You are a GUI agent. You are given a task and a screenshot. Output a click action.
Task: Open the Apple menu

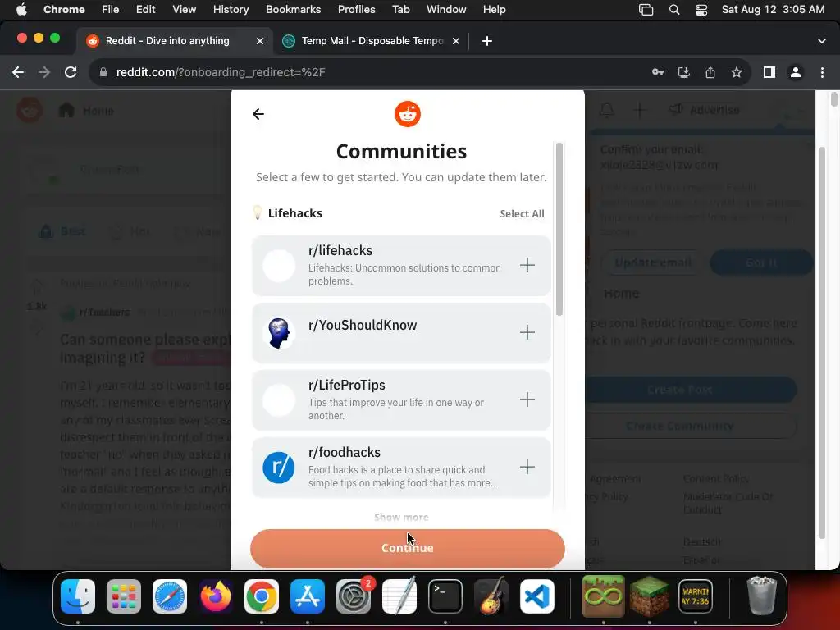21,10
